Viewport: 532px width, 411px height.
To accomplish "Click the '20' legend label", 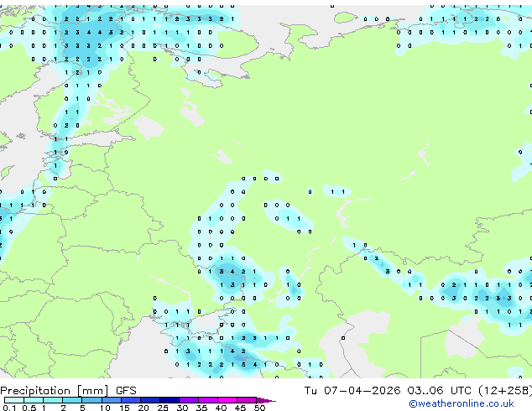I will tap(143, 408).
